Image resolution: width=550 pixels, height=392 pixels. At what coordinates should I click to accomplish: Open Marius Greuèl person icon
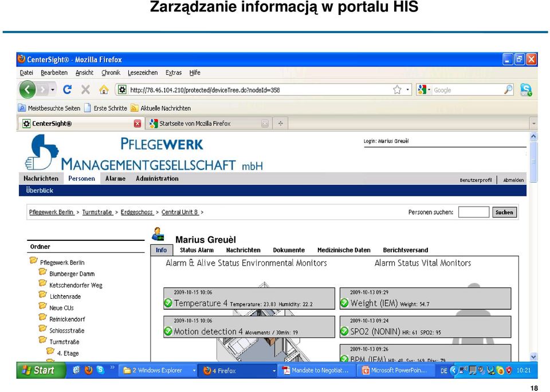(158, 234)
